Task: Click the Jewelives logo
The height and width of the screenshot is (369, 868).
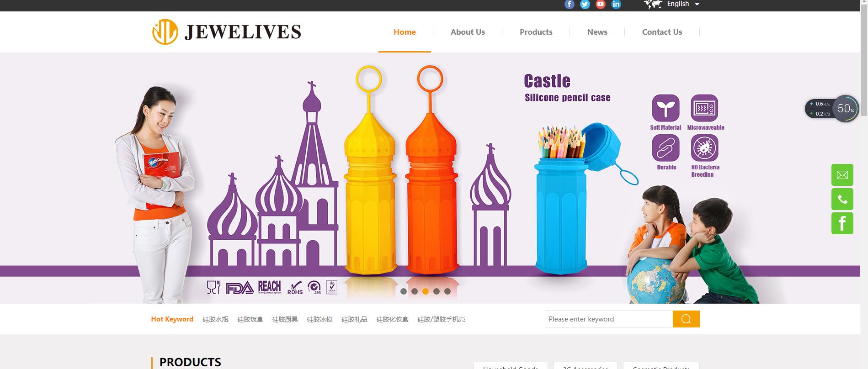Action: click(x=227, y=32)
